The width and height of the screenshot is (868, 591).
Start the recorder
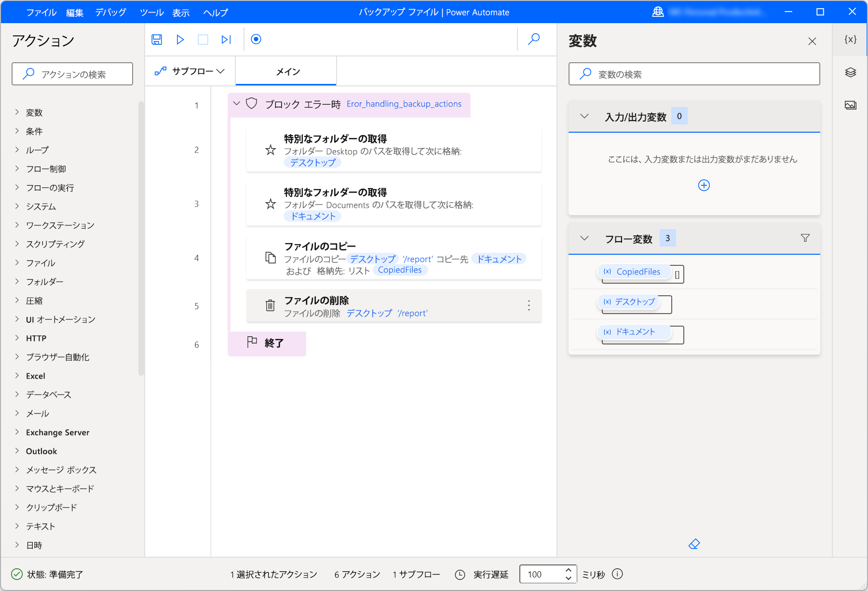click(256, 40)
